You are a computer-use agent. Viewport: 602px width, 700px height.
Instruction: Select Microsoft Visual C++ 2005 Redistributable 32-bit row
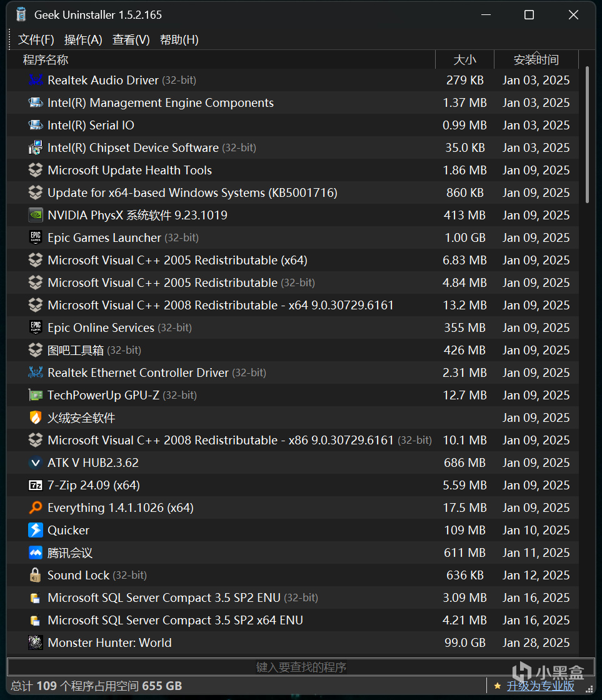293,282
